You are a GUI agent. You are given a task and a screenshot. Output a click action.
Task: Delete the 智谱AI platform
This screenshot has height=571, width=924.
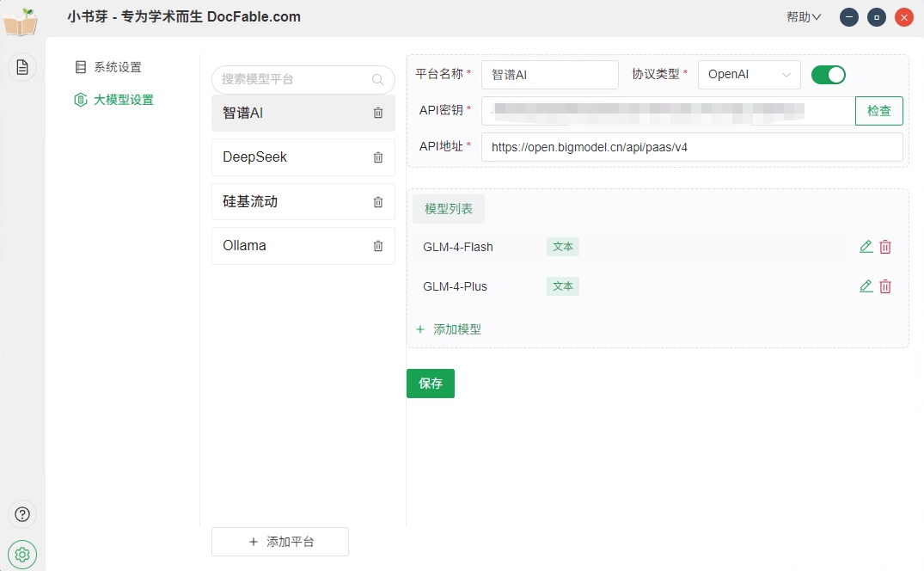(x=378, y=113)
